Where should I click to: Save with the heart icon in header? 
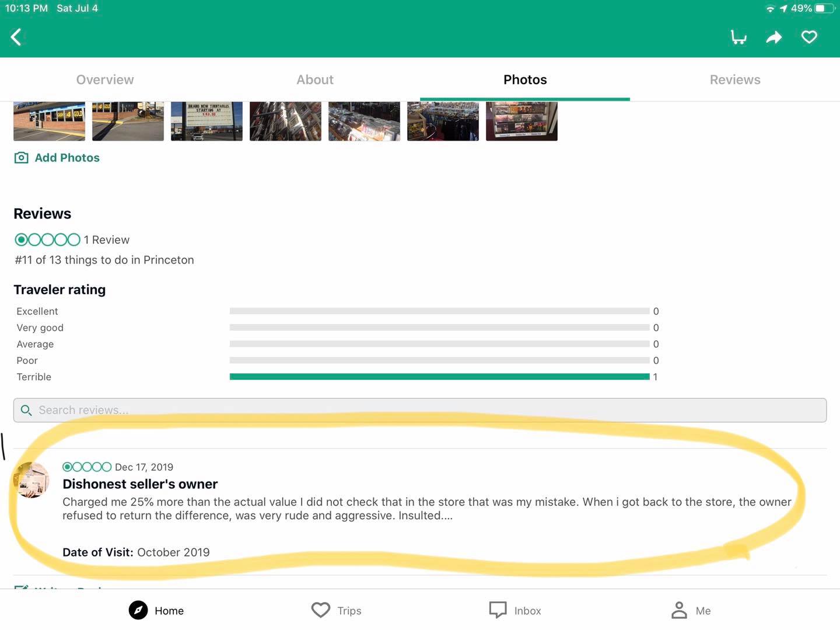click(809, 37)
